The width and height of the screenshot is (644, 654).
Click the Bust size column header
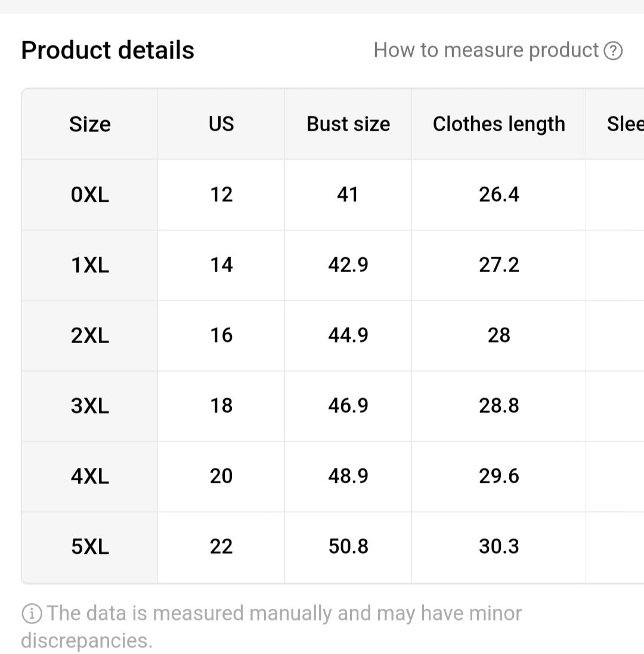(348, 124)
